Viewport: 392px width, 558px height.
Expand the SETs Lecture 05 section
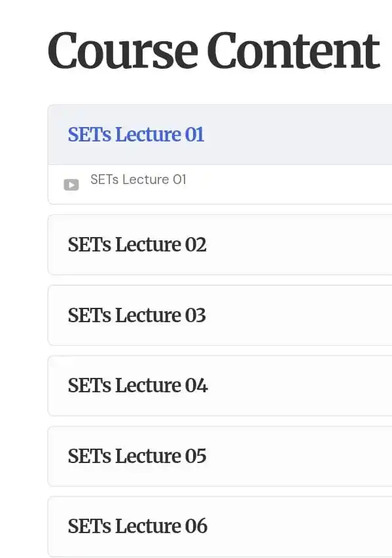point(220,456)
